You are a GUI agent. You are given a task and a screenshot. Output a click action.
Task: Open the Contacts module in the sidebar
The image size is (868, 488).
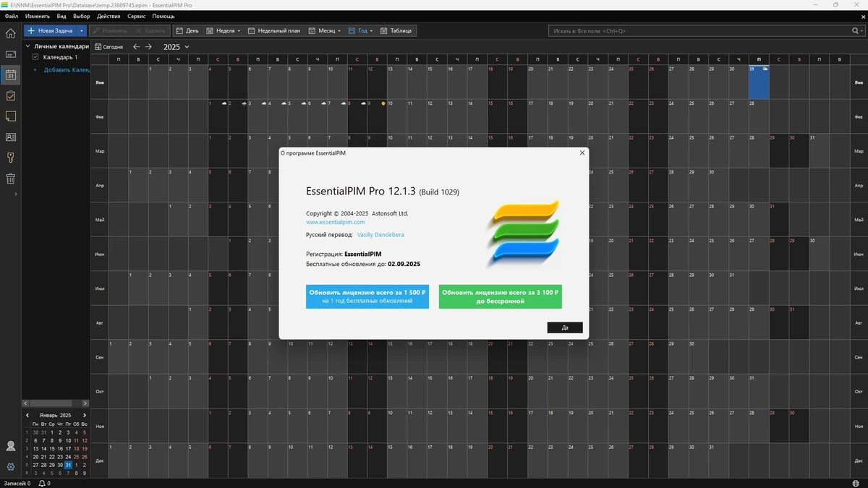[10, 137]
